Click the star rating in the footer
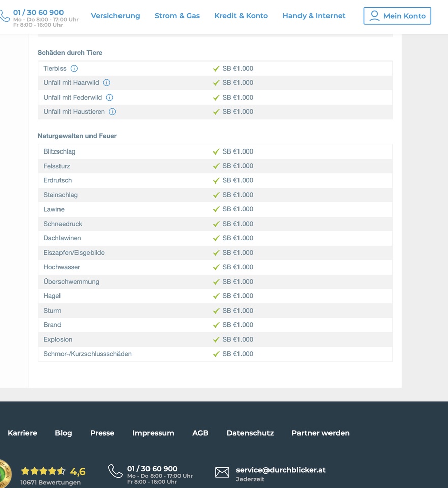This screenshot has width=448, height=488. [x=43, y=471]
